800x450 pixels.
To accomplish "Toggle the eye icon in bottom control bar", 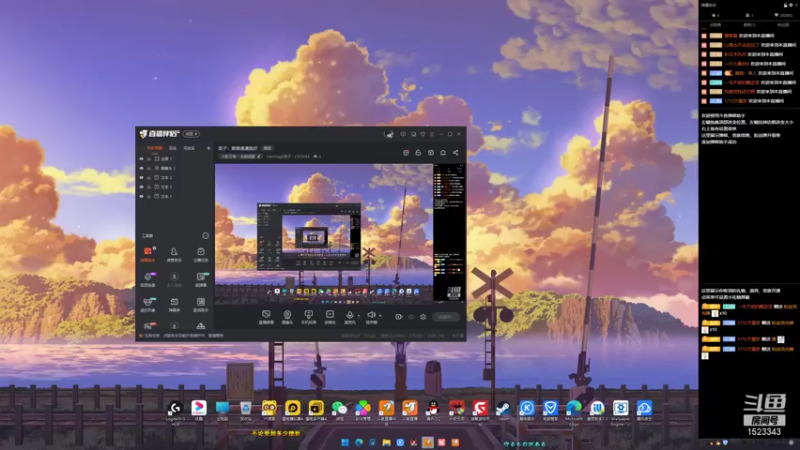I will [411, 317].
